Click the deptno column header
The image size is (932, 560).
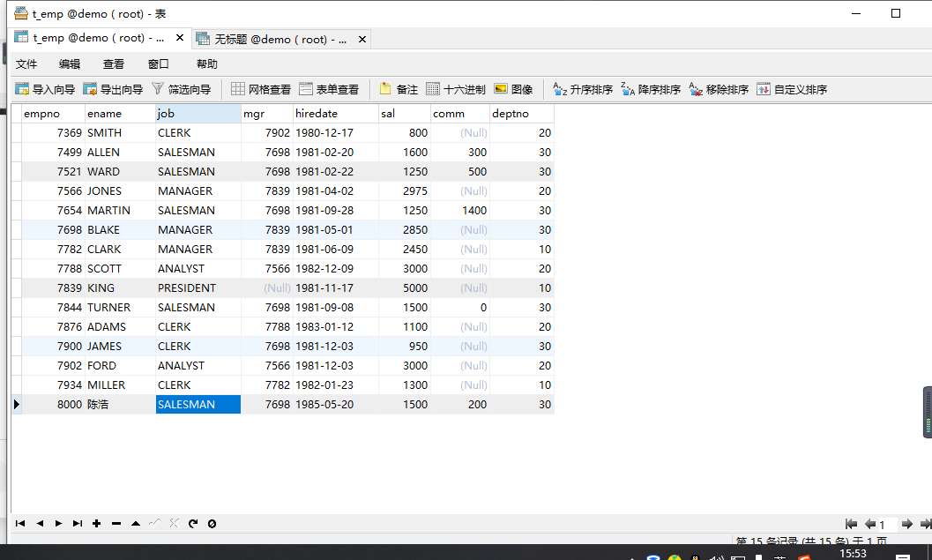click(522, 114)
